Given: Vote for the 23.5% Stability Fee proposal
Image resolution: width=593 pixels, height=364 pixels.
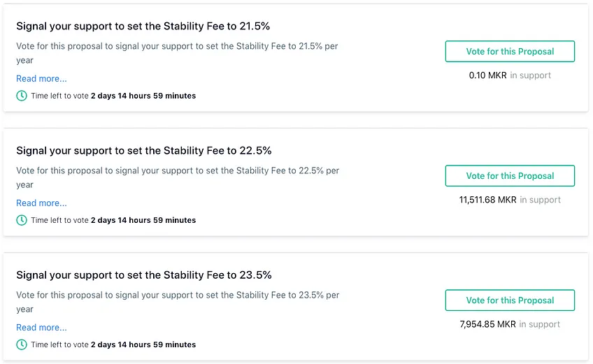Looking at the screenshot, I should tap(510, 300).
